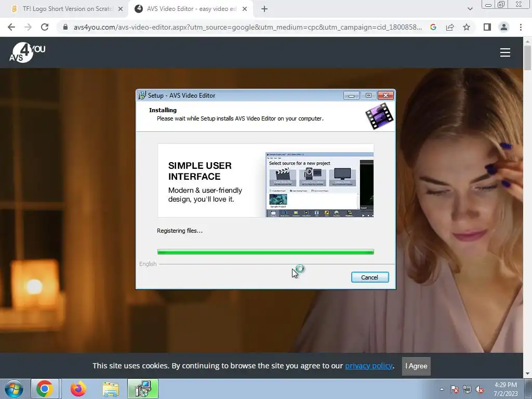Close the Setup - AVS Video Editor dialog
The height and width of the screenshot is (399, 532).
click(x=386, y=96)
